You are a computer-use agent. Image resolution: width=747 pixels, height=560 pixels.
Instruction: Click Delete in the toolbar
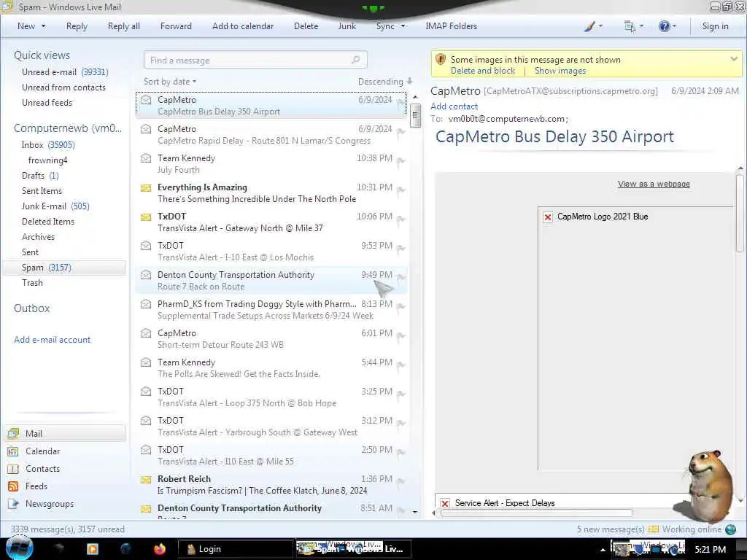point(306,26)
